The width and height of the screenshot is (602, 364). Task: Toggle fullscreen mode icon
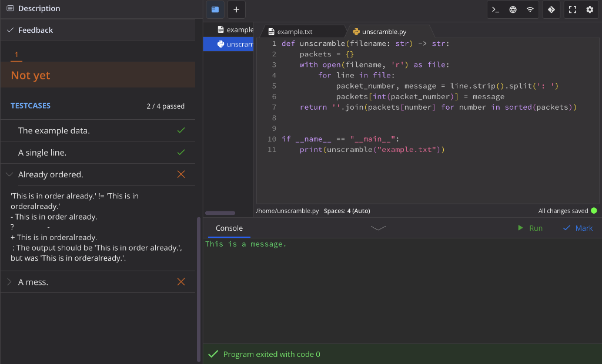point(573,9)
